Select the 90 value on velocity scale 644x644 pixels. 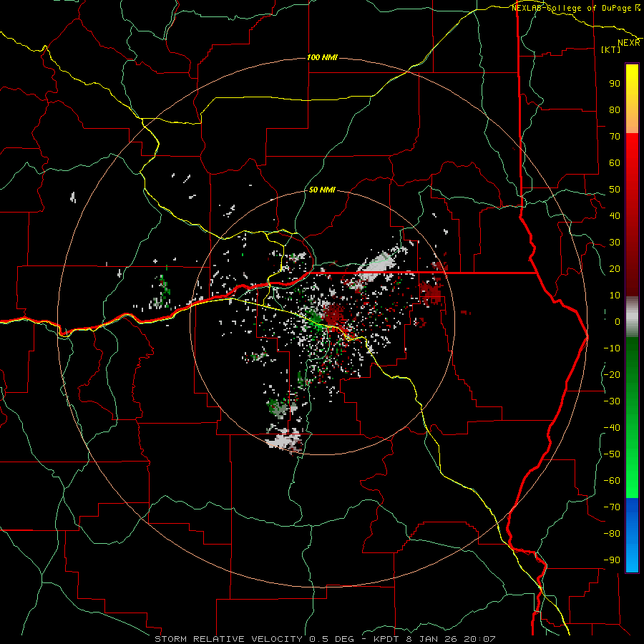[615, 84]
